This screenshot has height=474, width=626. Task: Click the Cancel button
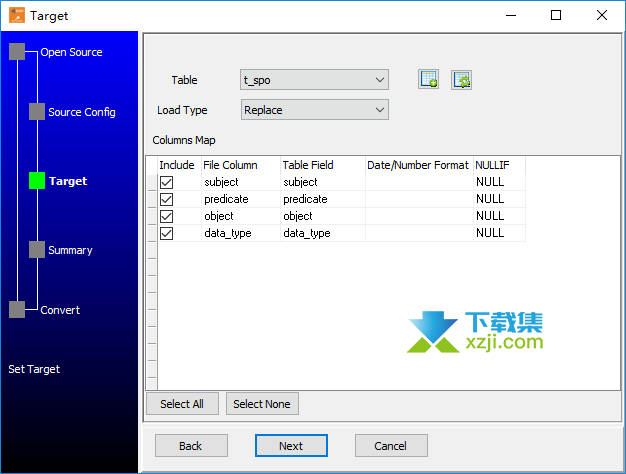[391, 446]
